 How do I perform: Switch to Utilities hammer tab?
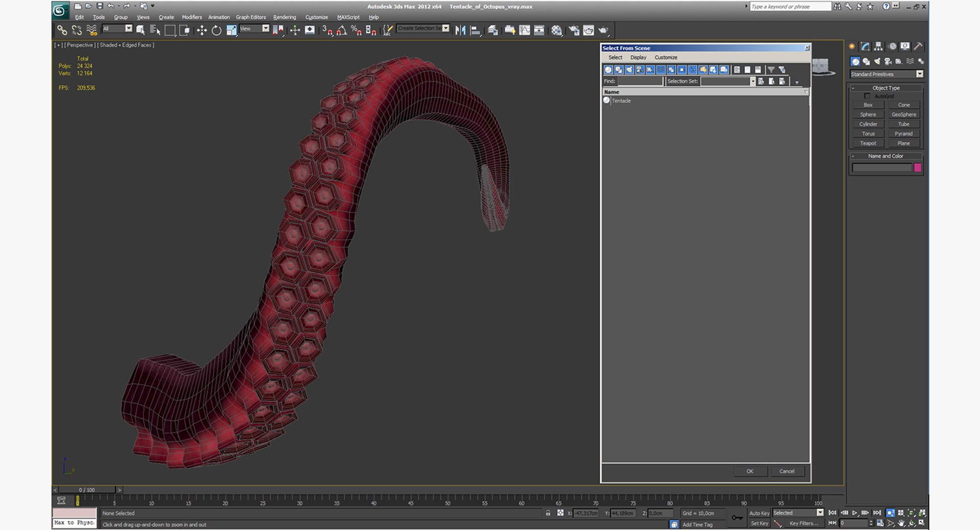click(918, 46)
